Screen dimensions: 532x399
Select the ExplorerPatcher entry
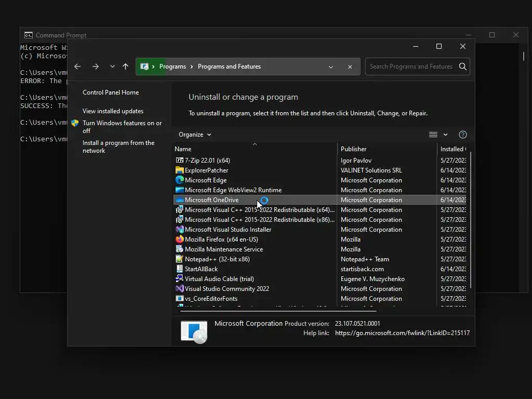pyautogui.click(x=206, y=170)
